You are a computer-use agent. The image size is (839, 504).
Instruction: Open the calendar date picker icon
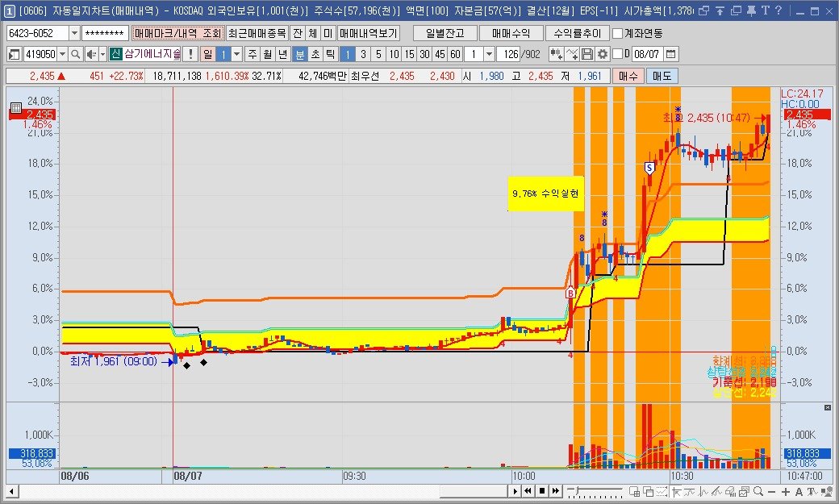point(671,54)
